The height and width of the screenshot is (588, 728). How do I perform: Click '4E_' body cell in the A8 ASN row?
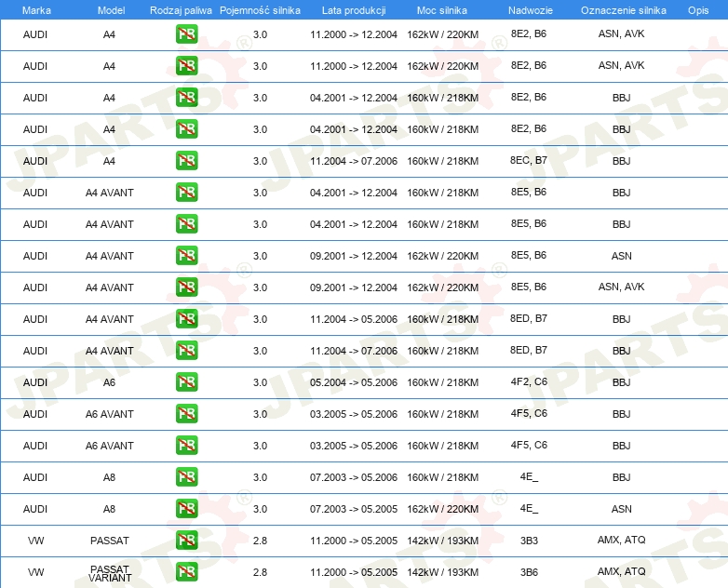529,509
